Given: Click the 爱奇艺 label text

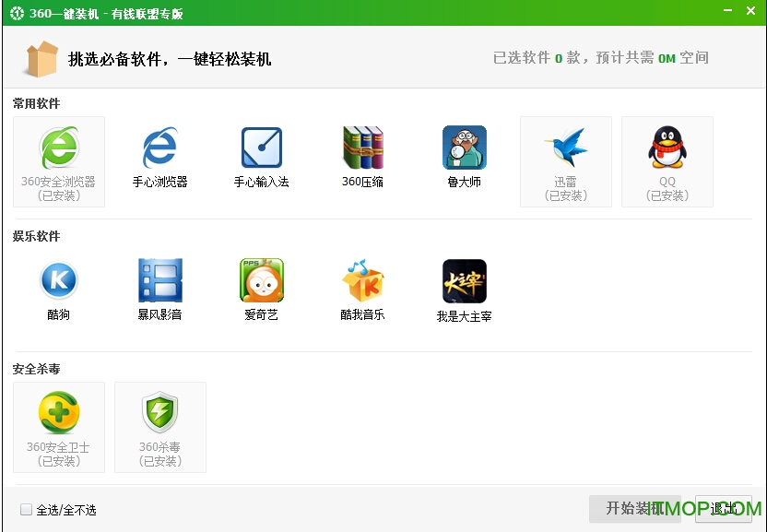Looking at the screenshot, I should point(262,314).
